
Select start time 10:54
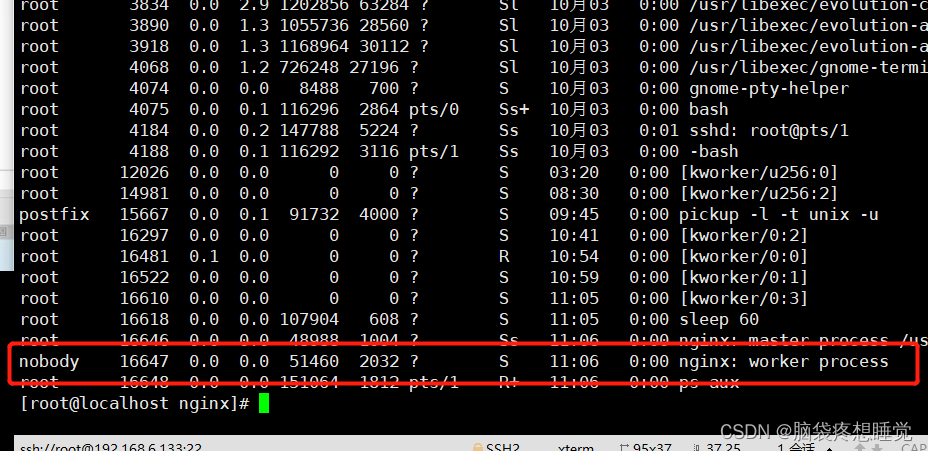[x=573, y=256]
